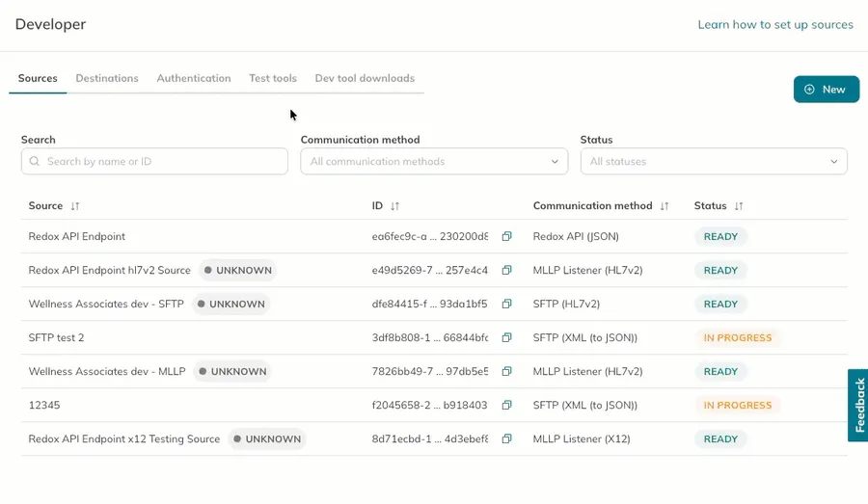
Task: Click UNKNOWN badge on Wellness dev - MLLP row
Action: click(x=232, y=371)
